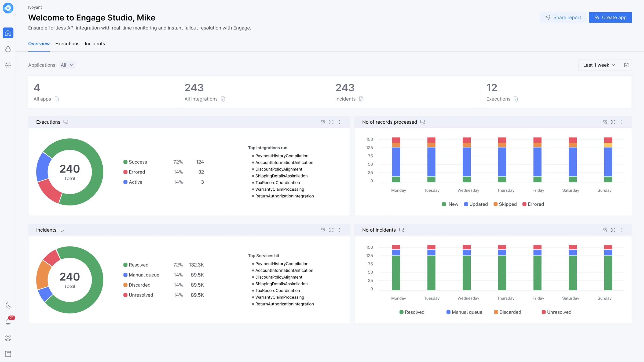Click the red Errored swatch in Executions legend
The image size is (644, 362).
(125, 172)
